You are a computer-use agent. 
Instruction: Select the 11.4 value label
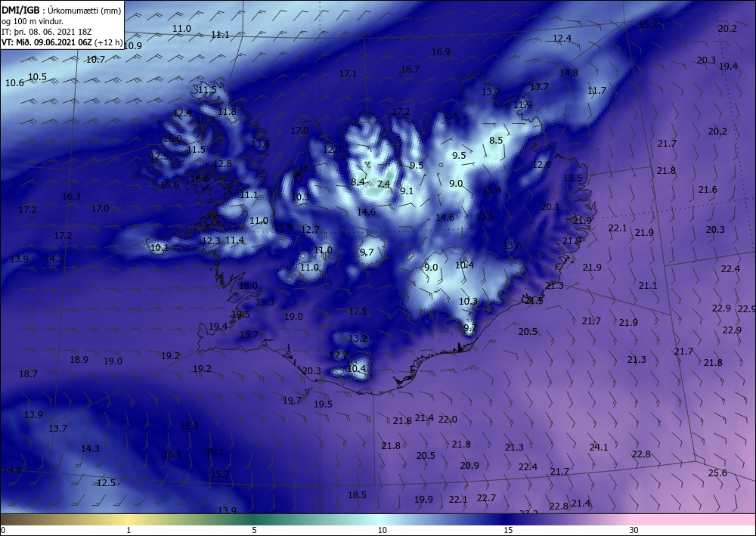point(235,240)
